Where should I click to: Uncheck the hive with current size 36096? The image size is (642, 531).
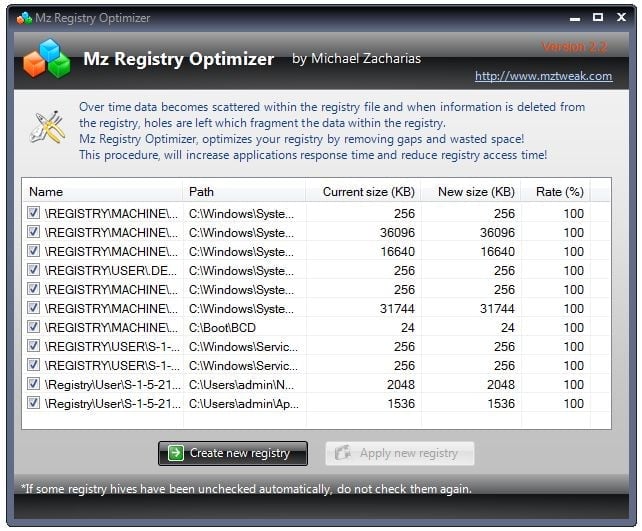coord(33,232)
